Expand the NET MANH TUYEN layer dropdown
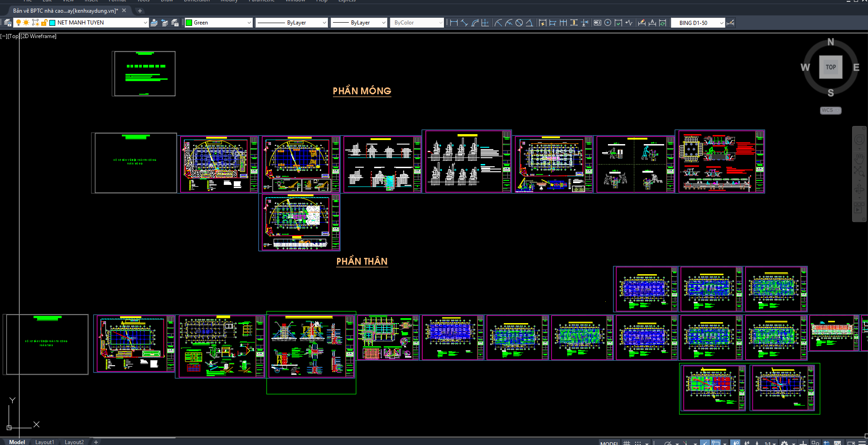This screenshot has height=445, width=868. (x=145, y=23)
